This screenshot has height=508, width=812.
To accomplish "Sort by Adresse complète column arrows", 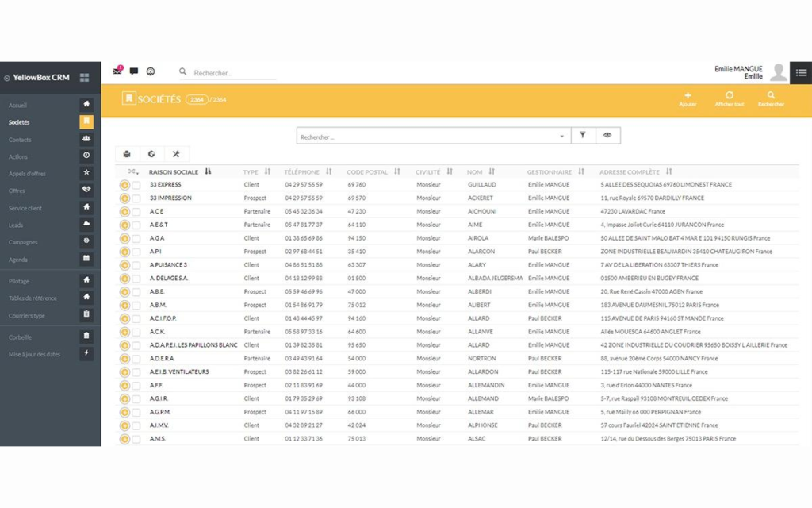I will [x=669, y=171].
